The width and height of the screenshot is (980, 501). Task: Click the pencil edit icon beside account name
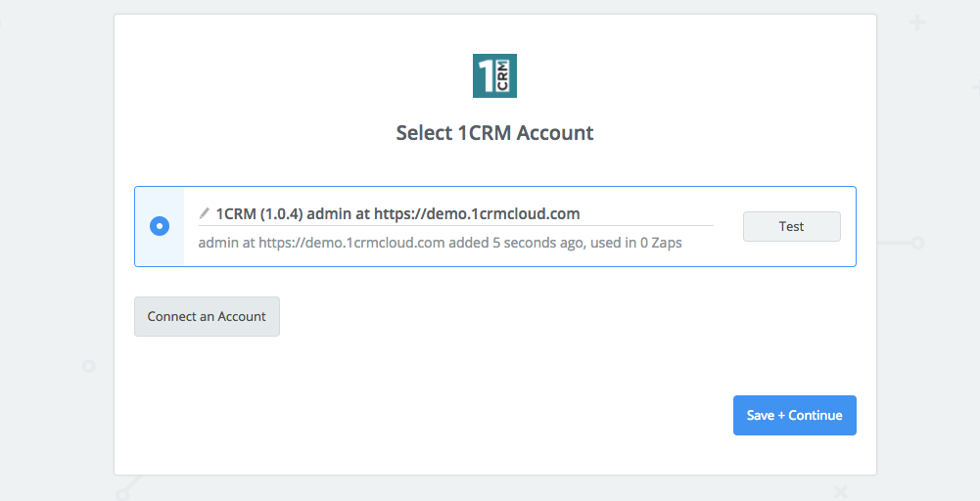point(205,213)
